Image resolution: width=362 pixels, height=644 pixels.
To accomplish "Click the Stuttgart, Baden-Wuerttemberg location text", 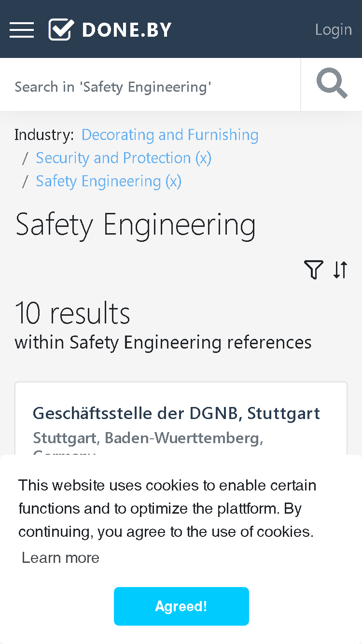I will coord(148,438).
